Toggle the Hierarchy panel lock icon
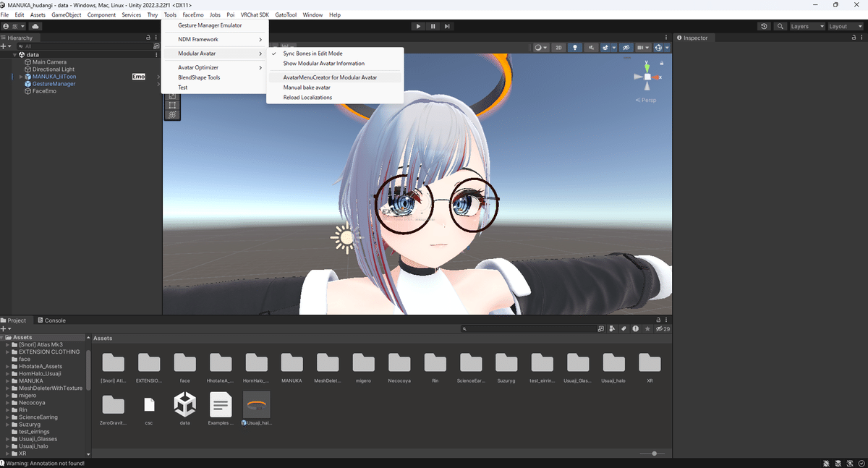Screen dimensions: 868x468 [x=148, y=38]
